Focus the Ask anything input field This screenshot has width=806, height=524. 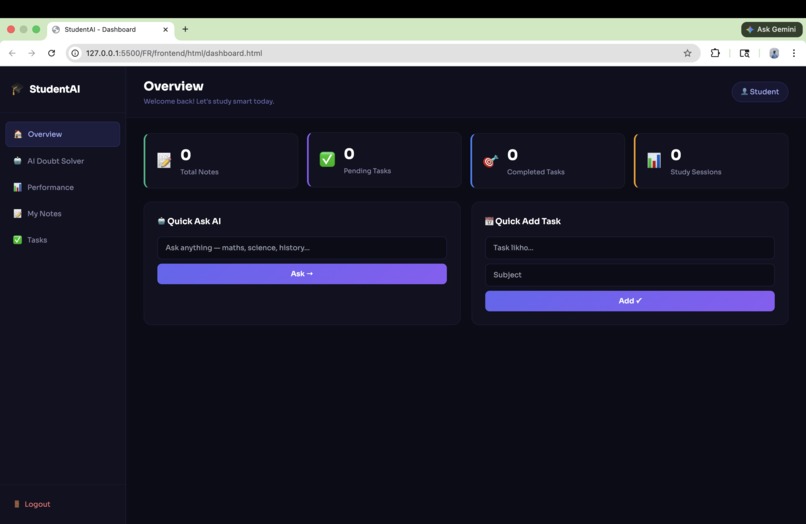(x=302, y=248)
